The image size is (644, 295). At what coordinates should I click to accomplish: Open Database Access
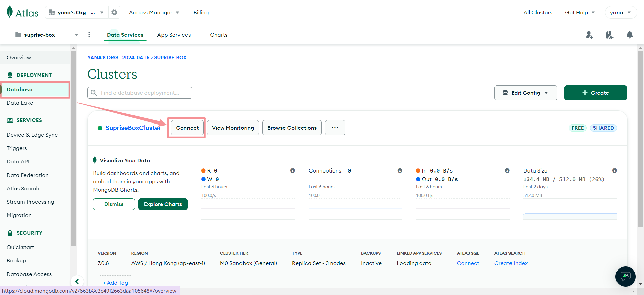(x=29, y=274)
